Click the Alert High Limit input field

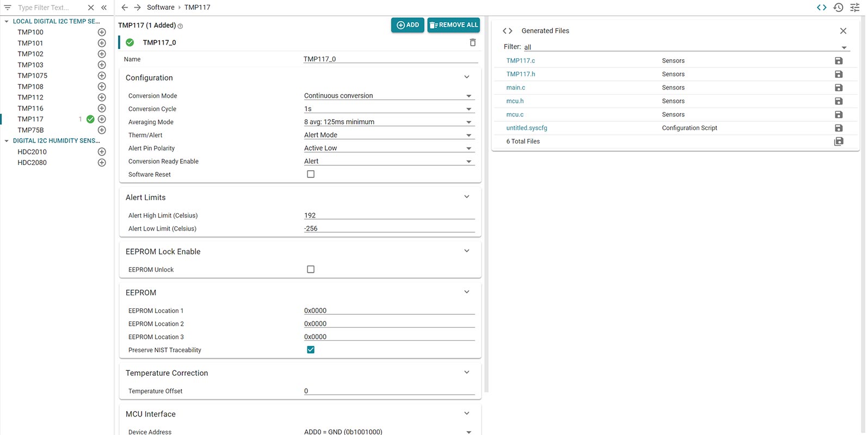click(x=389, y=215)
